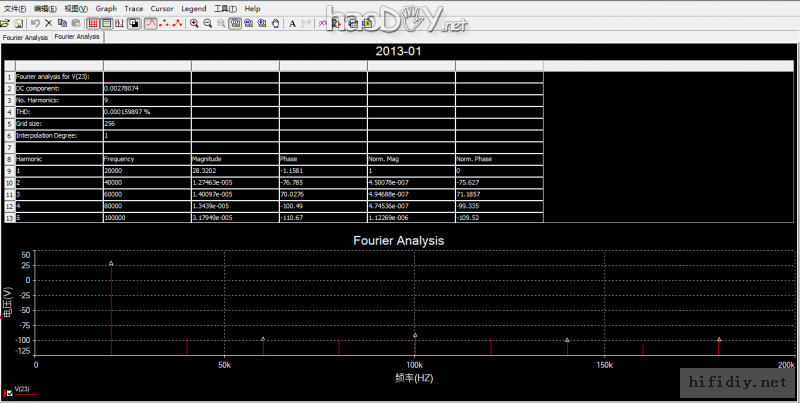The width and height of the screenshot is (800, 403).
Task: Click the Open file toolbar icon
Action: (x=6, y=22)
